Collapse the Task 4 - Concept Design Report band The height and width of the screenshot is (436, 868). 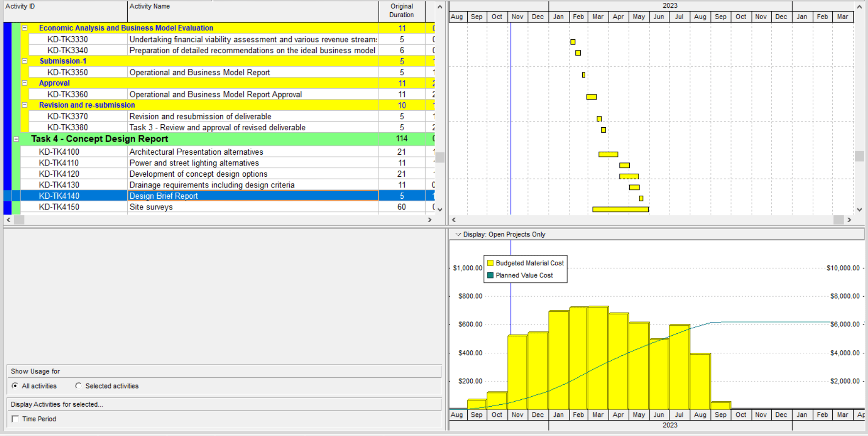16,139
